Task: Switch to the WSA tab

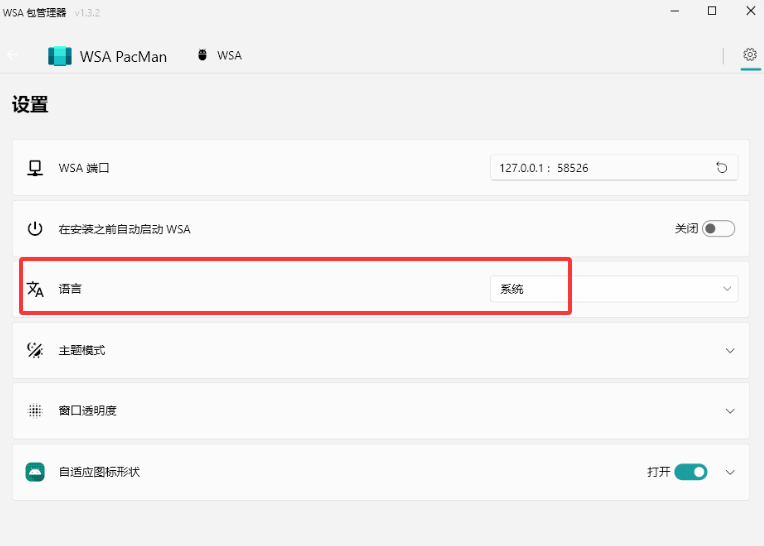Action: [220, 56]
